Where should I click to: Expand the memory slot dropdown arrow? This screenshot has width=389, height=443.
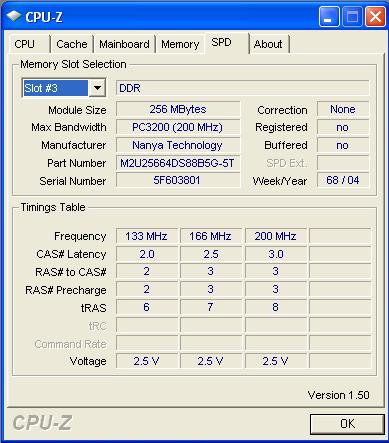click(x=97, y=88)
